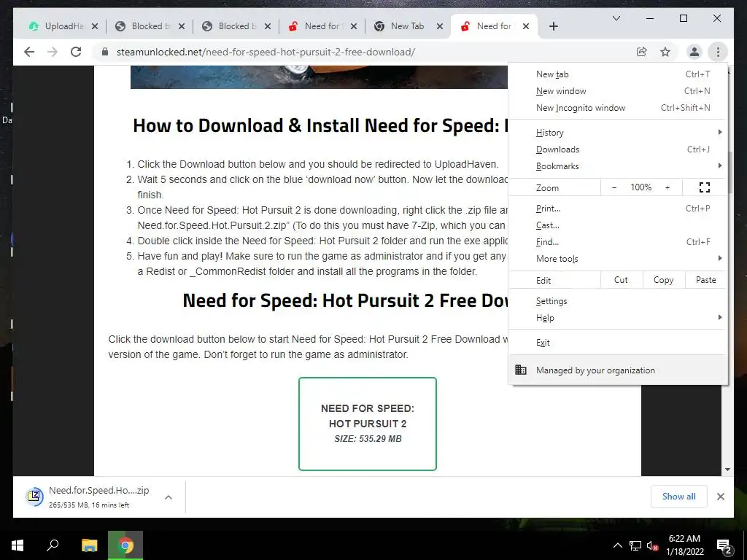This screenshot has width=747, height=560.
Task: Open the network tray icon
Action: tap(635, 545)
